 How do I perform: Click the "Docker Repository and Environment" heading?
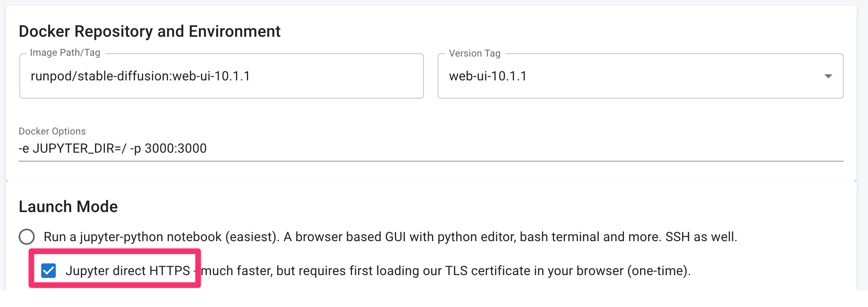pos(150,32)
